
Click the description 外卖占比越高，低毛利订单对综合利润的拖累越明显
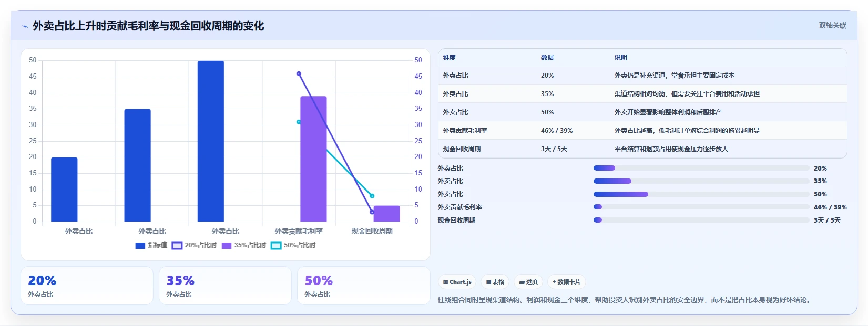[687, 131]
